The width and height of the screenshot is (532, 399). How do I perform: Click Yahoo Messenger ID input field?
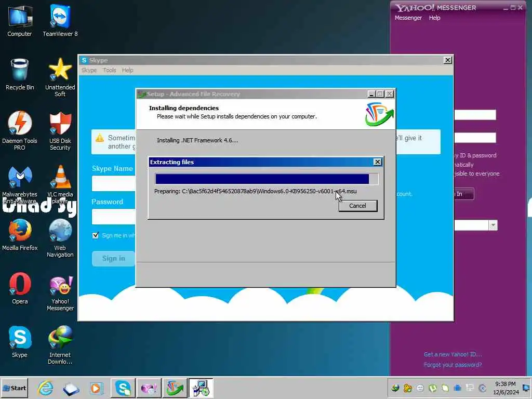click(x=475, y=115)
